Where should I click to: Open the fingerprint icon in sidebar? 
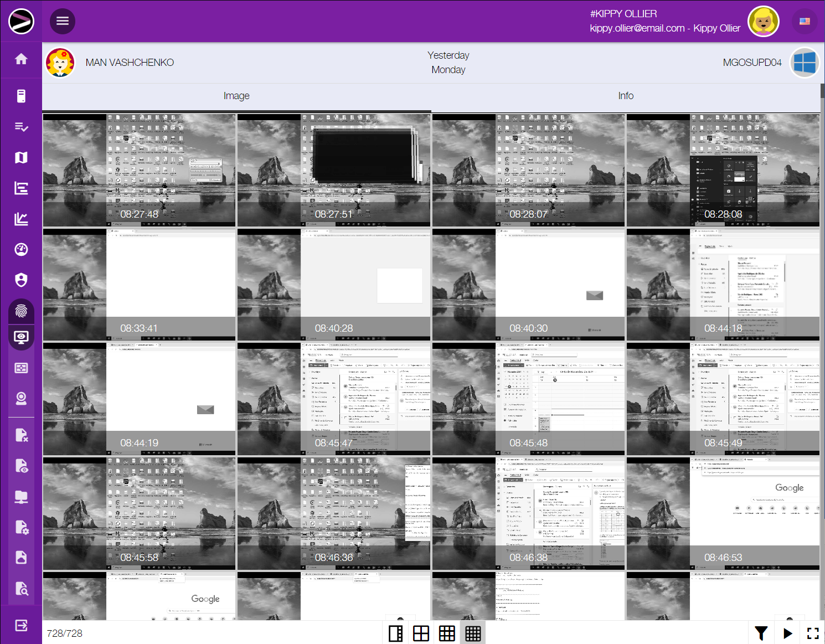[21, 311]
